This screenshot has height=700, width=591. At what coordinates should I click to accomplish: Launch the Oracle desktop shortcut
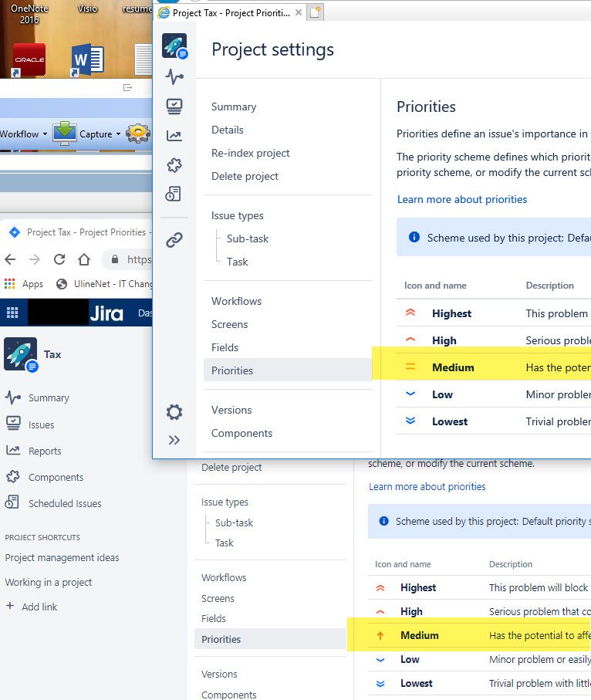pos(29,60)
